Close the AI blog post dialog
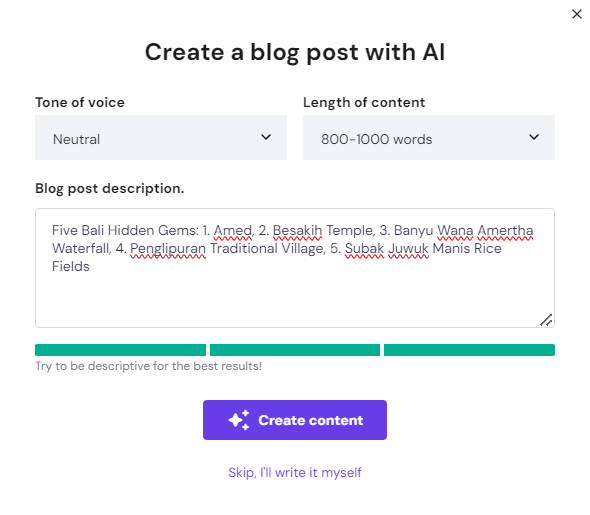590x515 pixels. pyautogui.click(x=576, y=14)
